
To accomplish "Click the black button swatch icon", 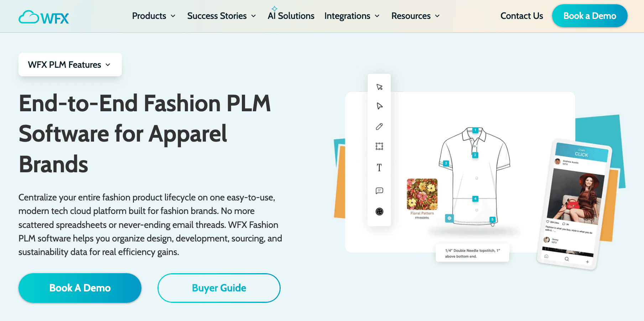I will [379, 212].
